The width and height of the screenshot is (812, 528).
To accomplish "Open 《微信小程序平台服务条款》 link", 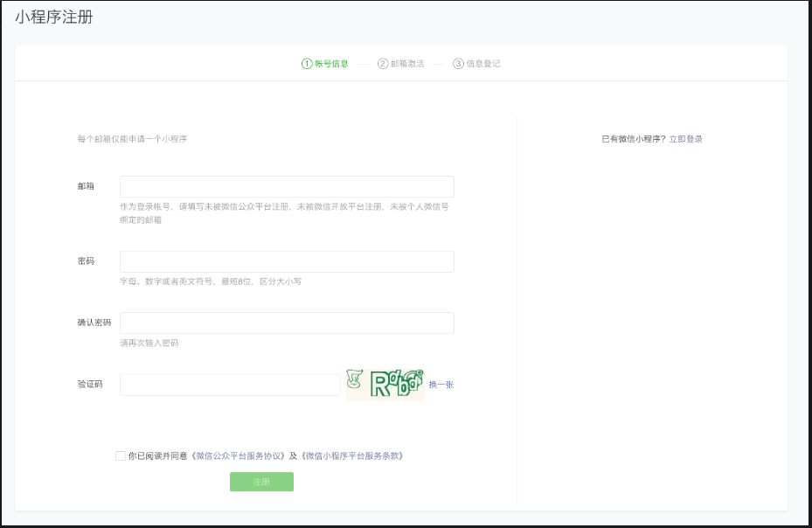I will (351, 456).
